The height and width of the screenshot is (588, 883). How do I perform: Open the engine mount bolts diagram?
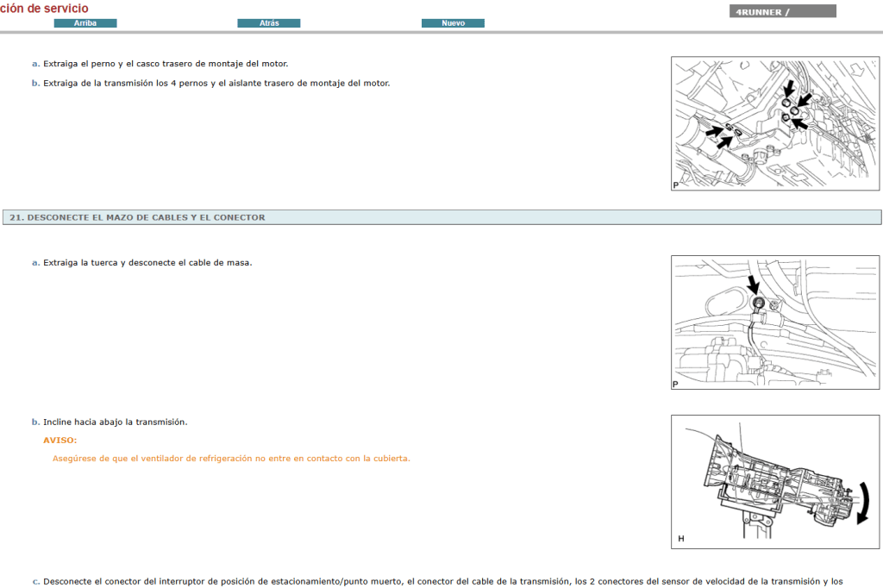[x=773, y=125]
